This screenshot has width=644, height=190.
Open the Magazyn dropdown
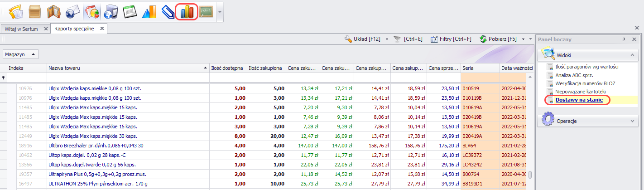click(20, 54)
